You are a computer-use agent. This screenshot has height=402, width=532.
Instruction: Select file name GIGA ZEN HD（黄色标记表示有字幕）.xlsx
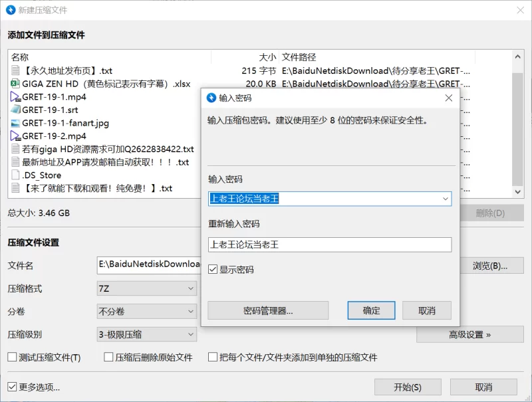tap(106, 84)
